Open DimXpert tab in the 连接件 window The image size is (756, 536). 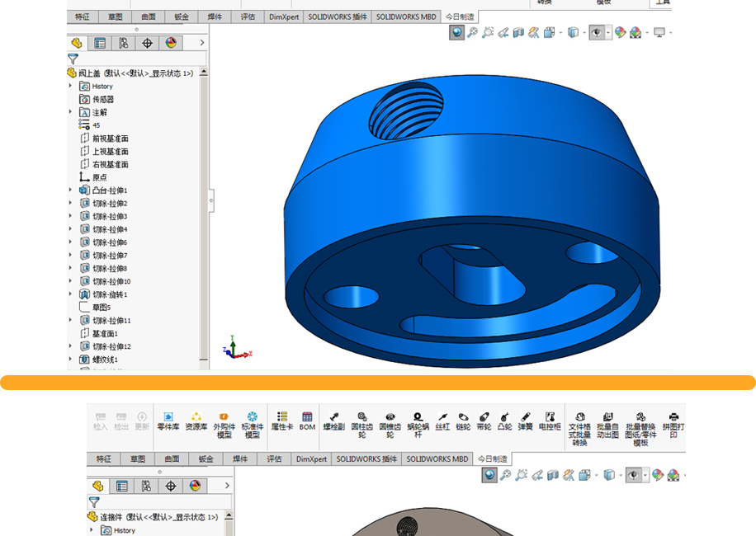point(311,459)
